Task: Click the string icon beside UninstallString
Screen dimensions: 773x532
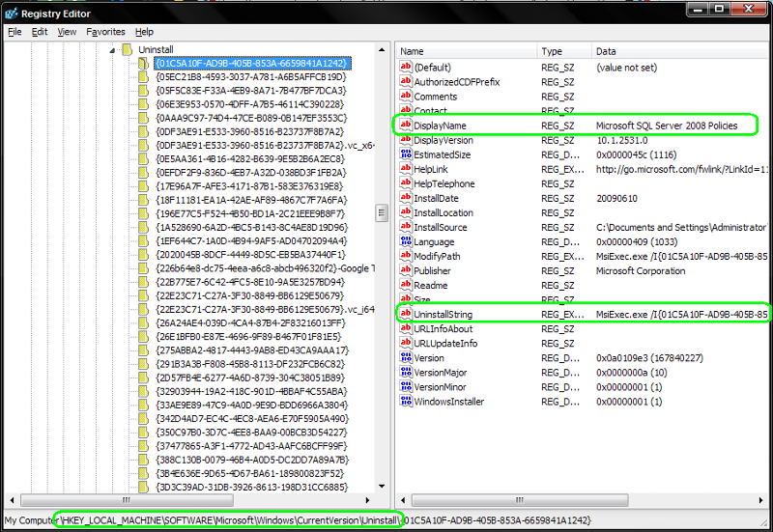Action: pyautogui.click(x=406, y=313)
